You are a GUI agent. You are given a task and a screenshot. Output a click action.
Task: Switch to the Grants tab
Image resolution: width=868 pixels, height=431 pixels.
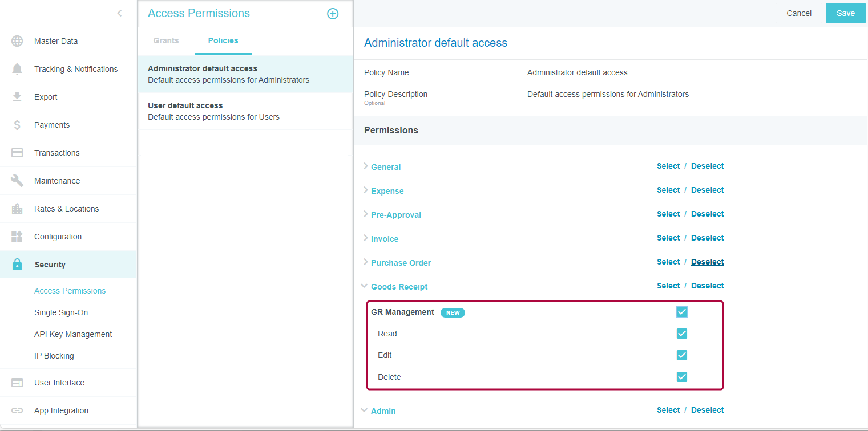[166, 40]
